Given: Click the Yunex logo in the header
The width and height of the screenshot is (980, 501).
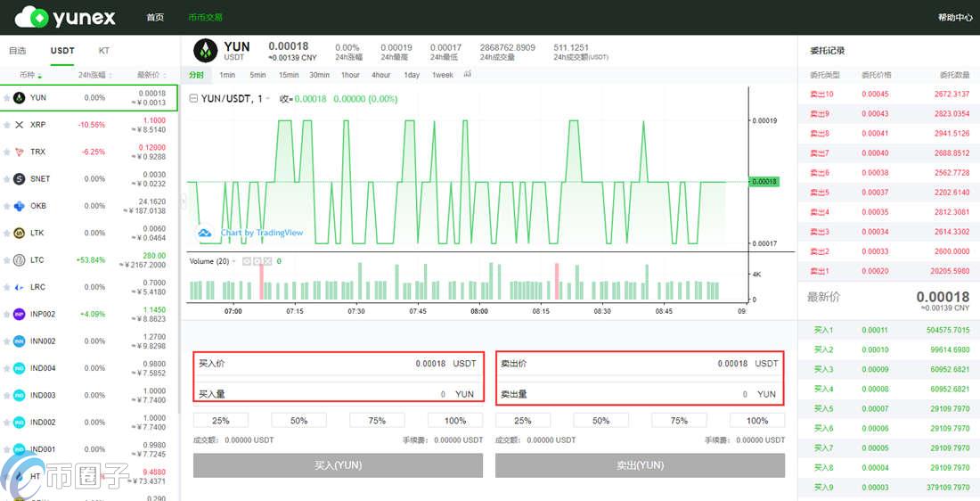Looking at the screenshot, I should [63, 17].
